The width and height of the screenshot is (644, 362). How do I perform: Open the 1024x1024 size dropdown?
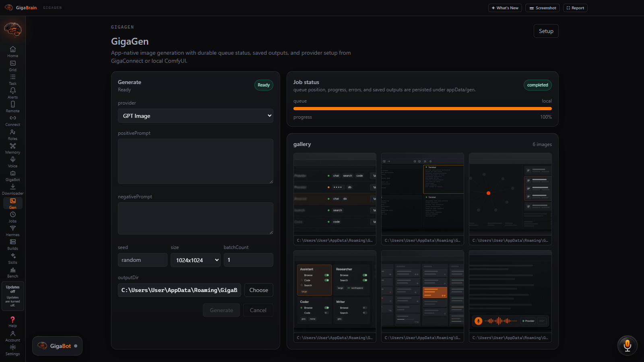(x=196, y=260)
